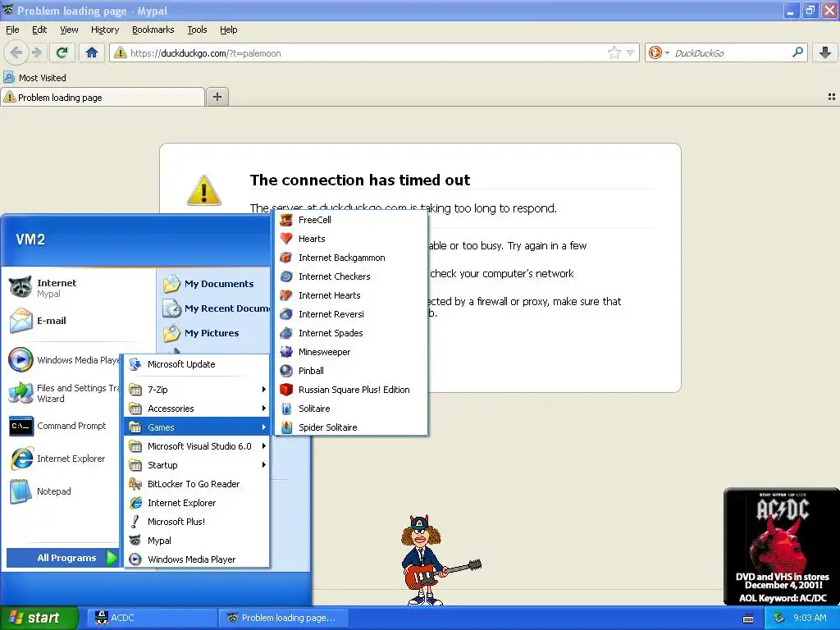Start Internet Backgammon
840x630 pixels.
coord(351,258)
